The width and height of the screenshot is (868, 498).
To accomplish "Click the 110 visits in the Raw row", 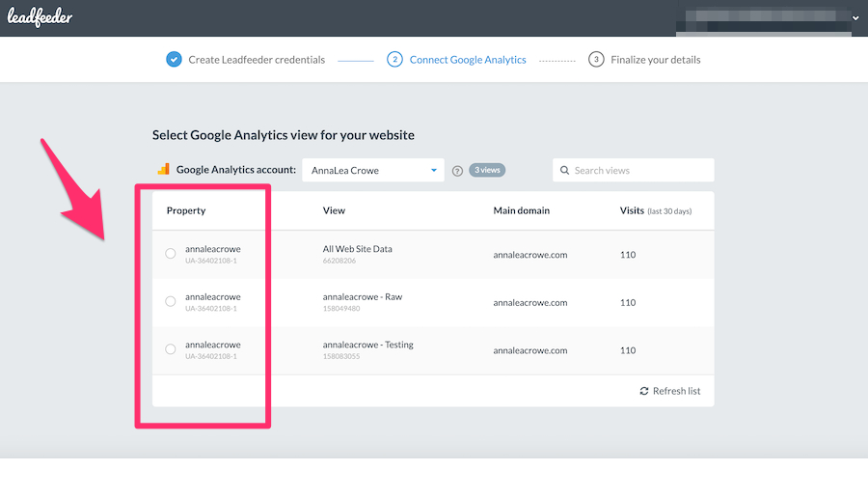I will [628, 302].
